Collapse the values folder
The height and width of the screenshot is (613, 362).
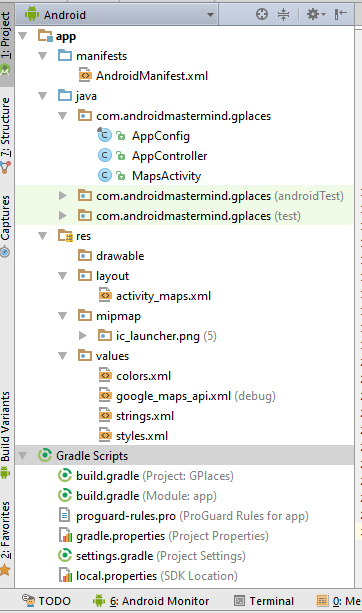[63, 356]
